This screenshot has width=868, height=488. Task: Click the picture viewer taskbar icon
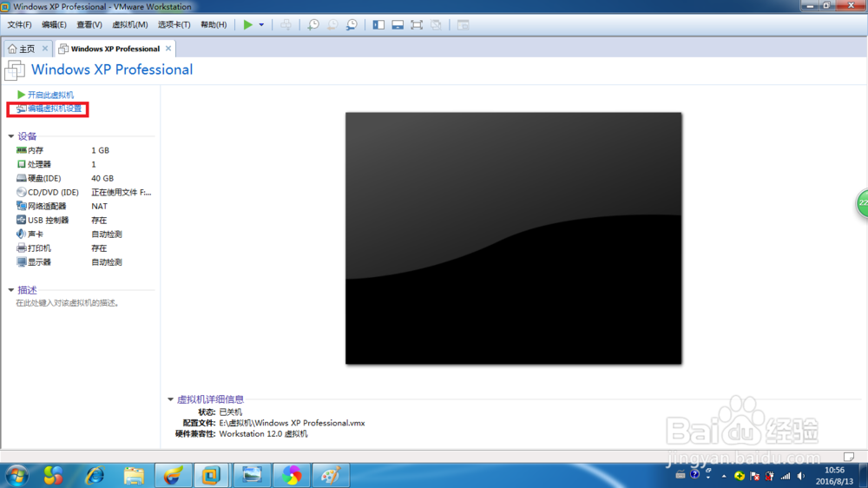coord(252,475)
